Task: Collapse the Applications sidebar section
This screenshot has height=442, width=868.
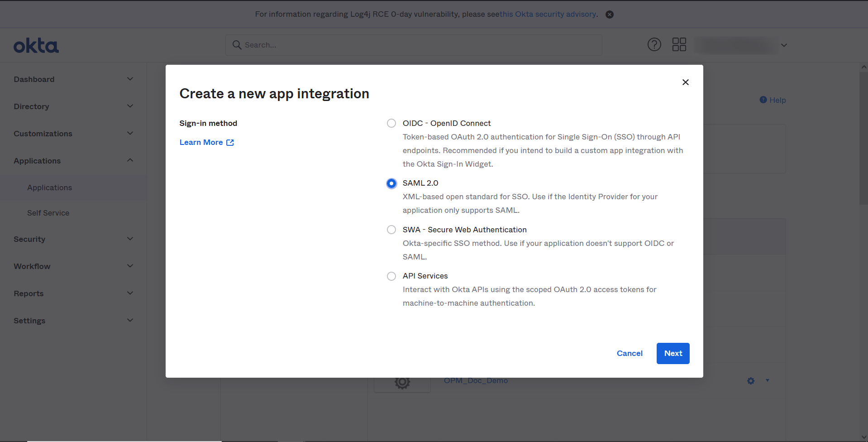Action: tap(130, 160)
